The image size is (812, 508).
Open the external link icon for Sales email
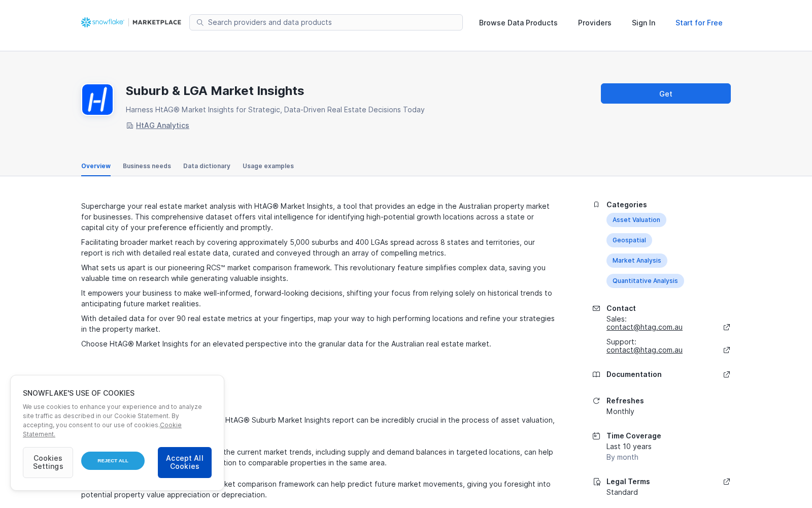[727, 327]
